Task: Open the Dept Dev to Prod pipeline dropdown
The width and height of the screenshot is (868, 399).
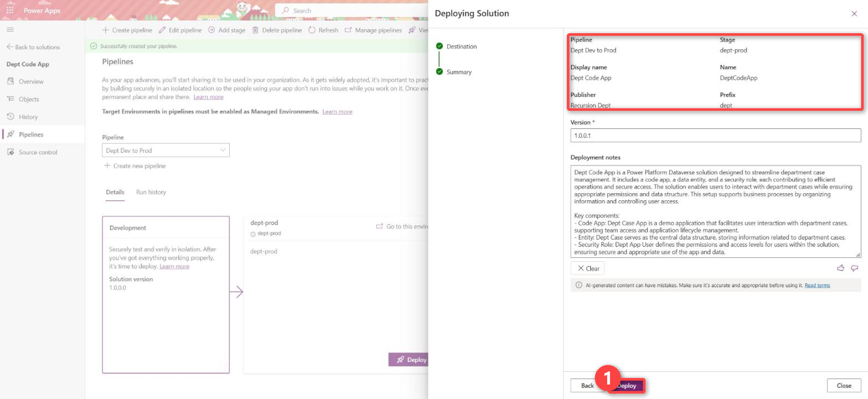Action: [x=166, y=150]
